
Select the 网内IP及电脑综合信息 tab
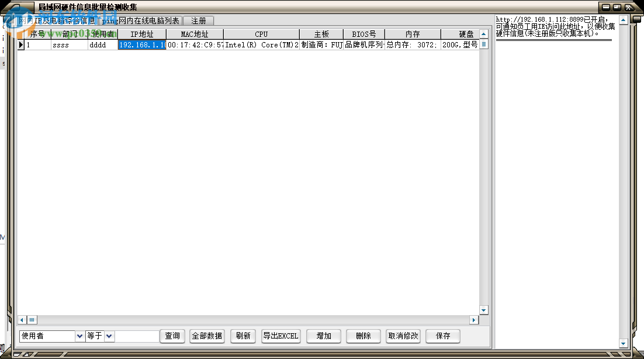pos(57,20)
